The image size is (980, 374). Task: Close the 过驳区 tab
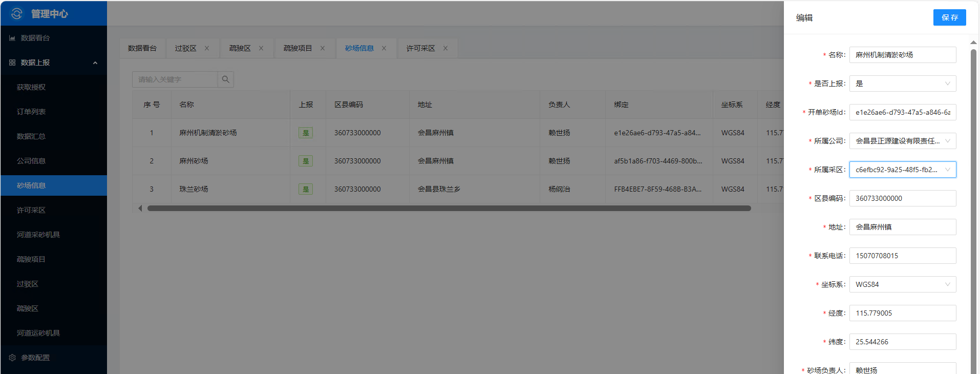click(x=207, y=48)
